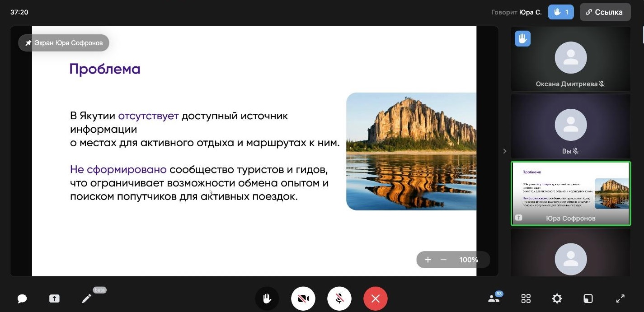The height and width of the screenshot is (312, 644).
Task: Open the participants list showing 53
Action: (494, 298)
